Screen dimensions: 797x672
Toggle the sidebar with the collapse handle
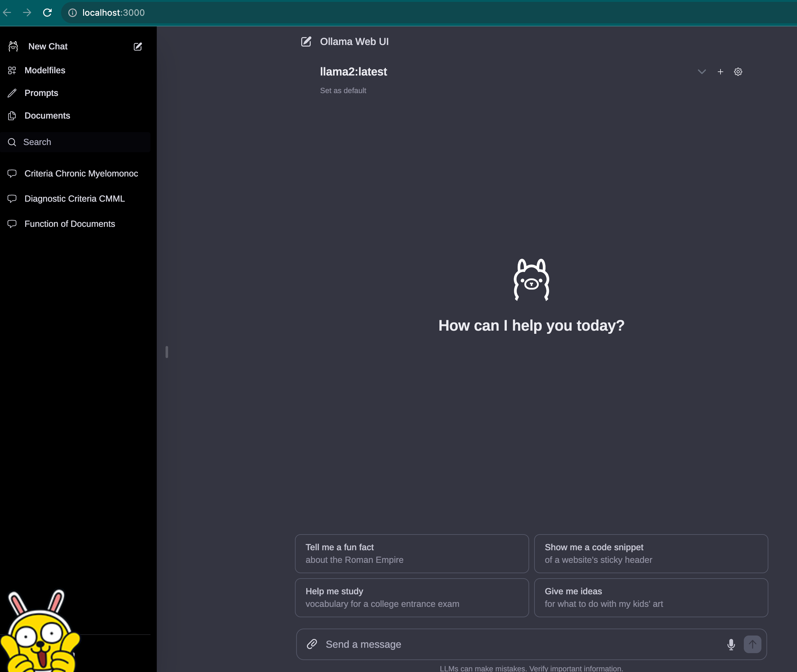pos(167,352)
